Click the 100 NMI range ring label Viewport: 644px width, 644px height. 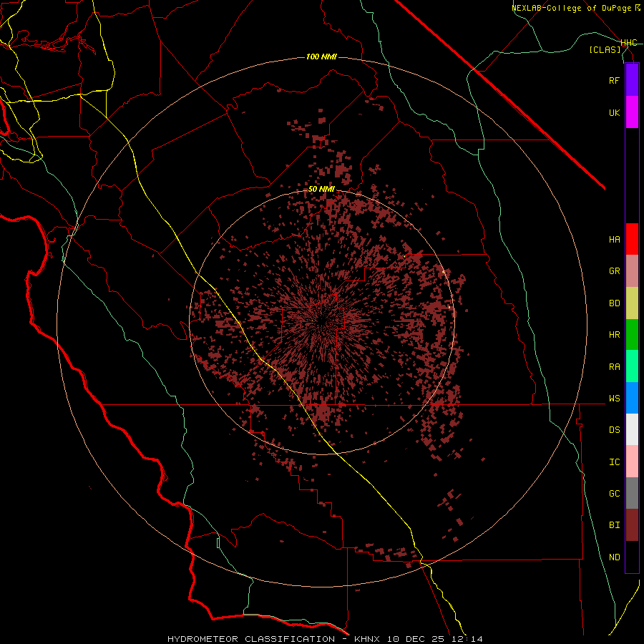tap(321, 57)
